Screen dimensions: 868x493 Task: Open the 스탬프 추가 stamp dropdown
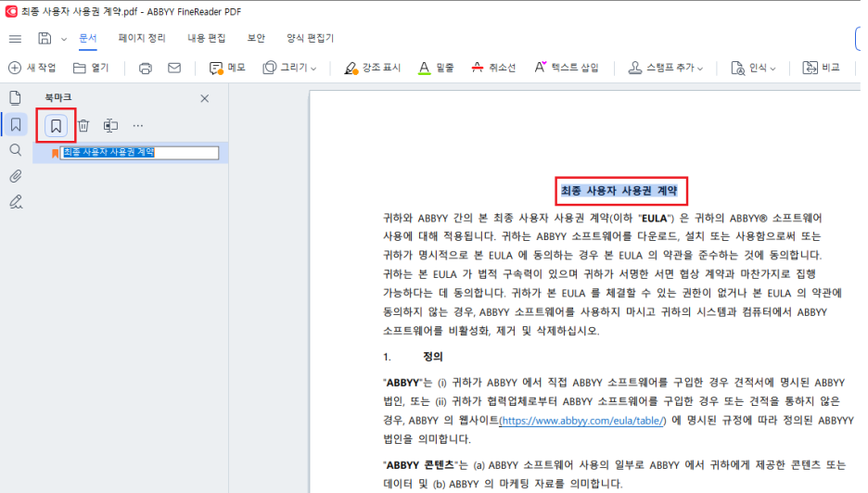[x=666, y=68]
